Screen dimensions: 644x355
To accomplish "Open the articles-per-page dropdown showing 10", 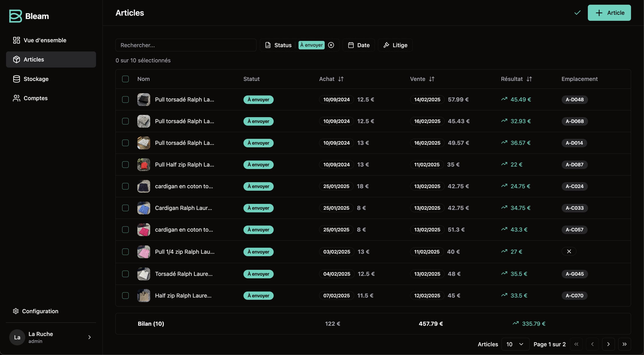I will pos(515,344).
